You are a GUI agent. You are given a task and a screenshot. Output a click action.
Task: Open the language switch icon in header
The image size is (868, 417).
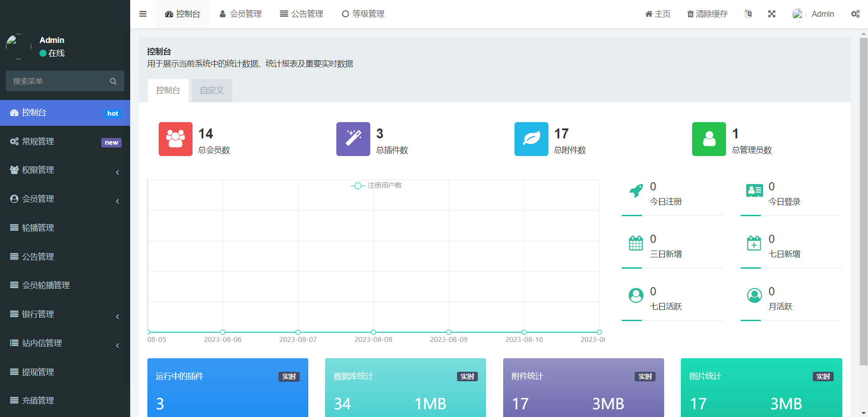(748, 14)
